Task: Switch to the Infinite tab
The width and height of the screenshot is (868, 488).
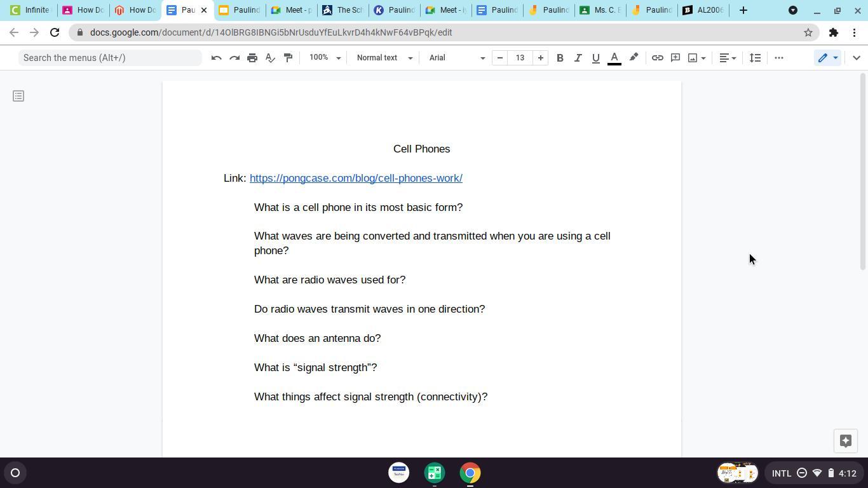Action: (x=29, y=10)
